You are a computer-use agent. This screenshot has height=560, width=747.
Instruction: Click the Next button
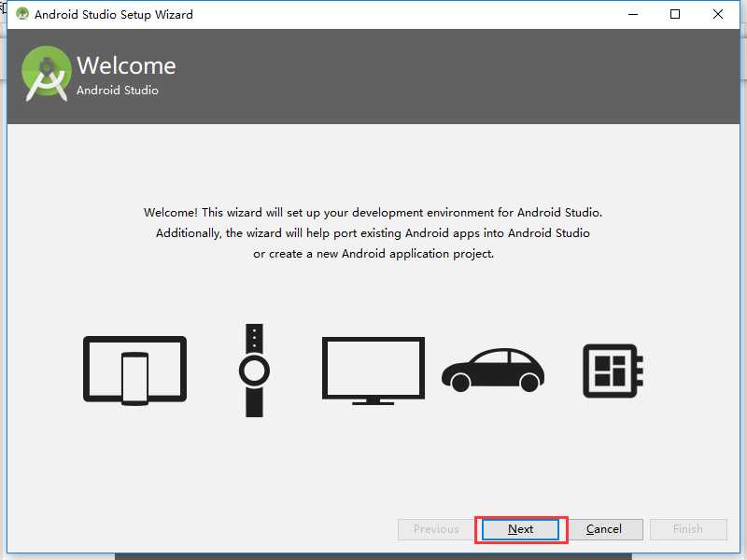coord(520,529)
